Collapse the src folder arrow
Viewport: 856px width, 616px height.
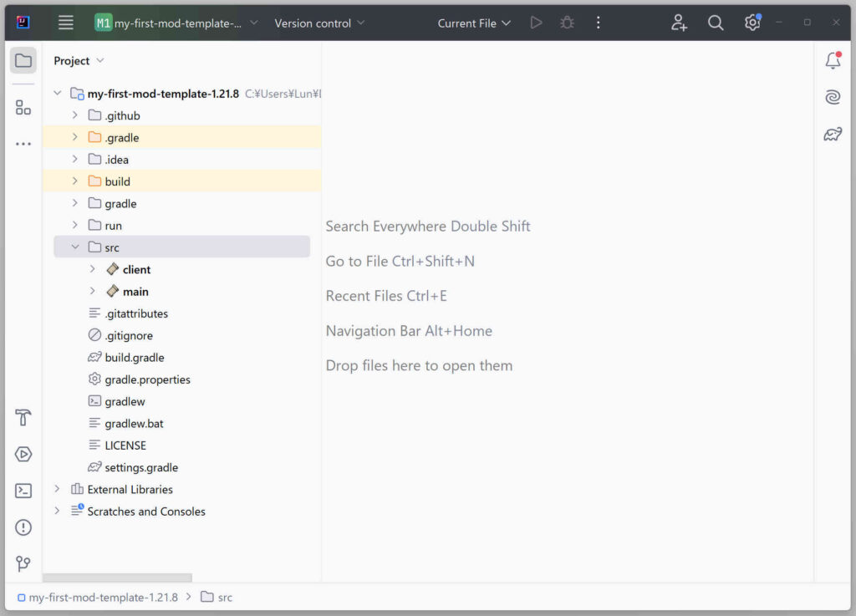(75, 247)
